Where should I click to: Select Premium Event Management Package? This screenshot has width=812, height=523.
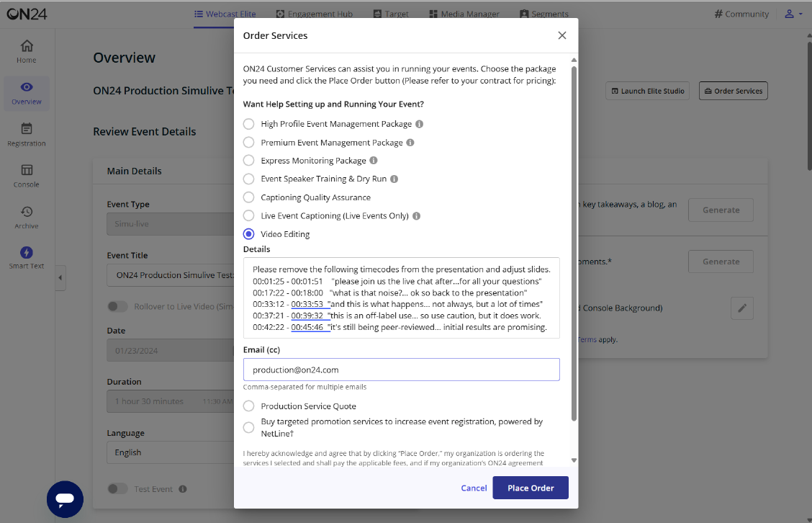tap(248, 143)
